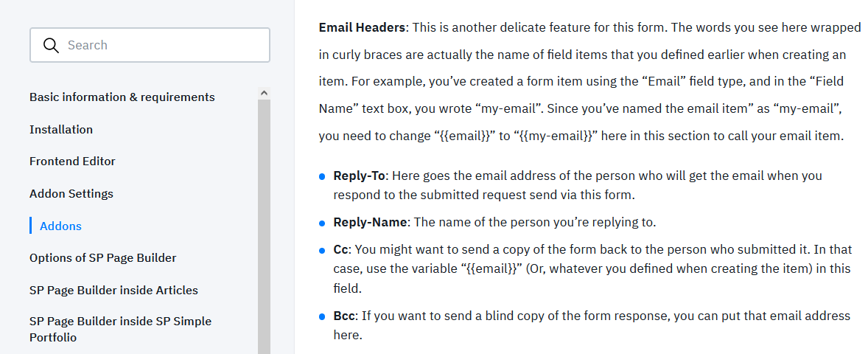The image size is (868, 354).
Task: Click the bold Reply-To label
Action: click(360, 176)
